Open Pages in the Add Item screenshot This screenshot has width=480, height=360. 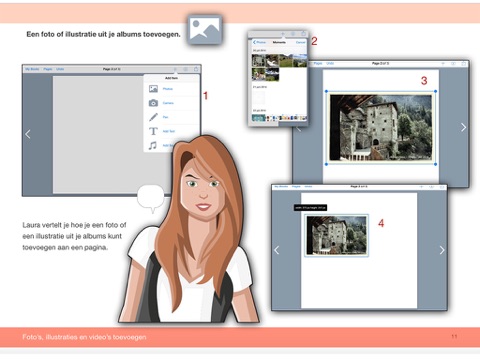click(x=48, y=69)
